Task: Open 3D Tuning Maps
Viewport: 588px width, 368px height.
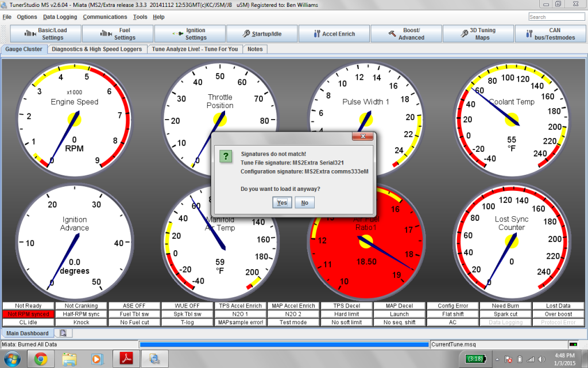Action: [x=478, y=34]
